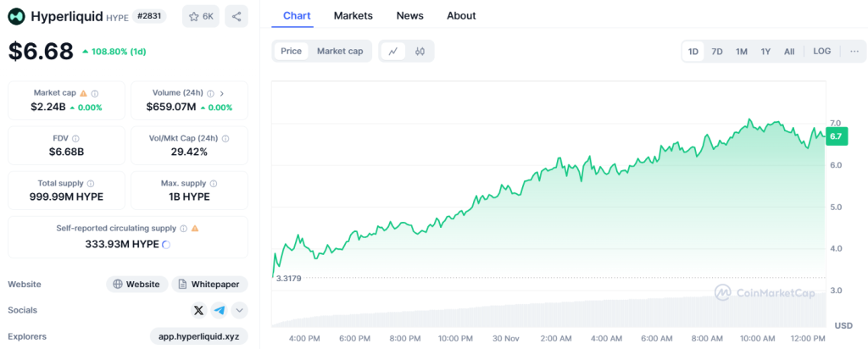This screenshot has height=349, width=868.
Task: Switch to the candlestick chart icon
Action: click(420, 51)
